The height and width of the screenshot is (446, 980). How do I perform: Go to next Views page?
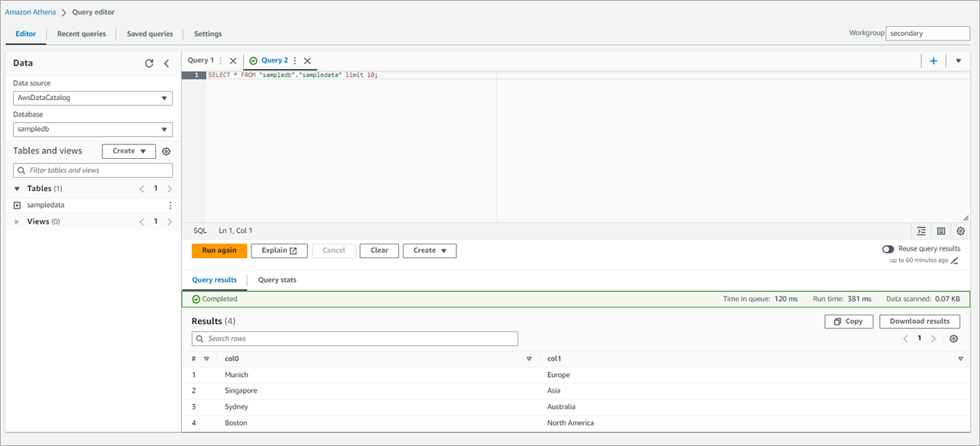(x=170, y=221)
